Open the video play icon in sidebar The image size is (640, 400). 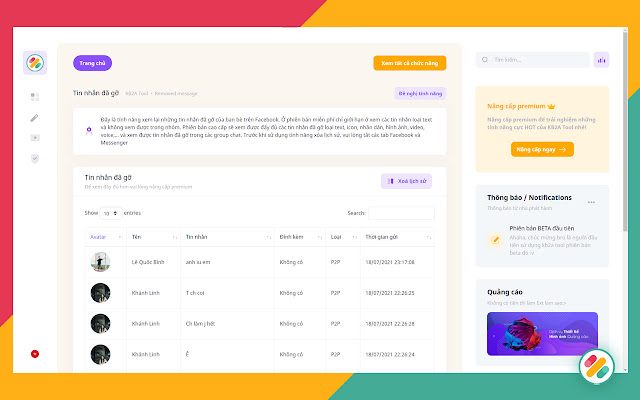[35, 138]
